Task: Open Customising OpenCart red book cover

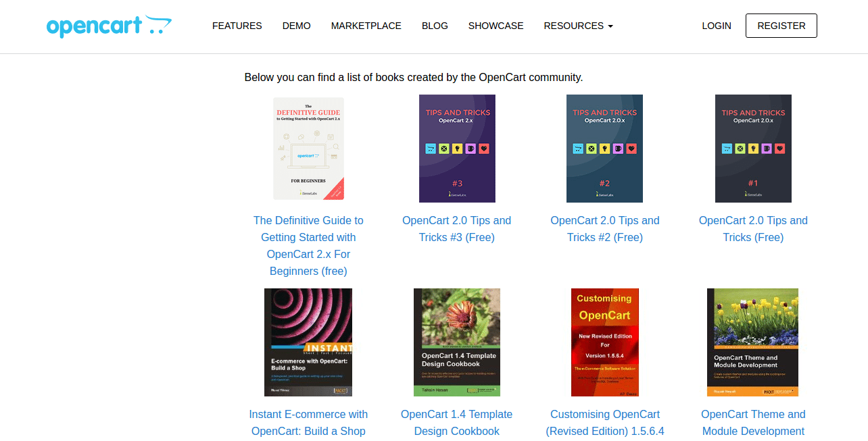Action: click(x=605, y=342)
